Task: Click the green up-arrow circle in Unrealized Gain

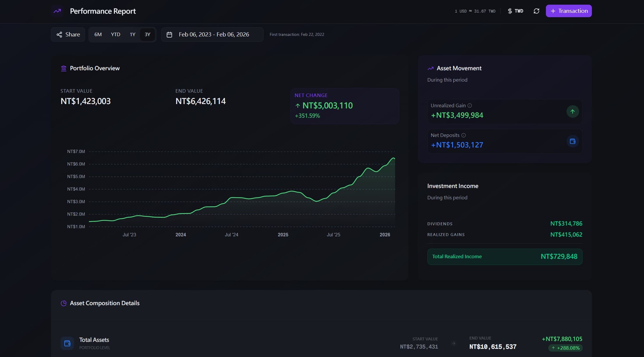Action: [x=572, y=112]
